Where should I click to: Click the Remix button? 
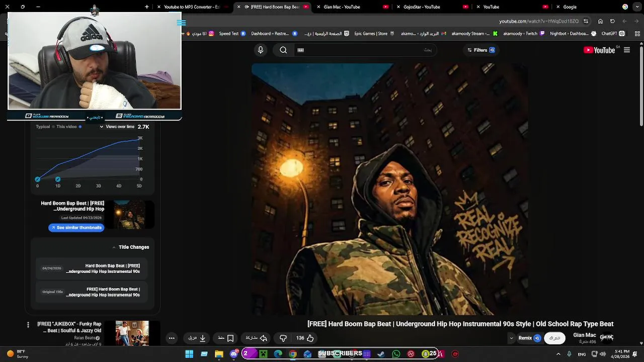coord(530,338)
